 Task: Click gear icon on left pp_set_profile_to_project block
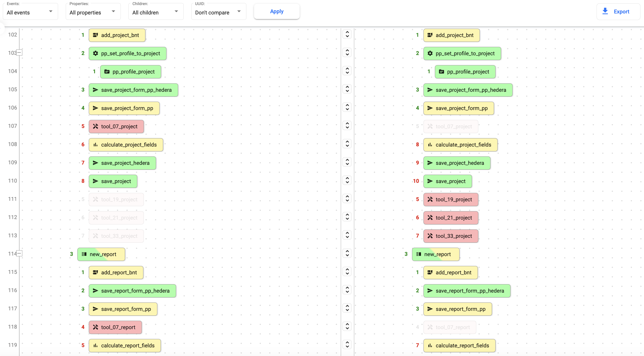95,54
